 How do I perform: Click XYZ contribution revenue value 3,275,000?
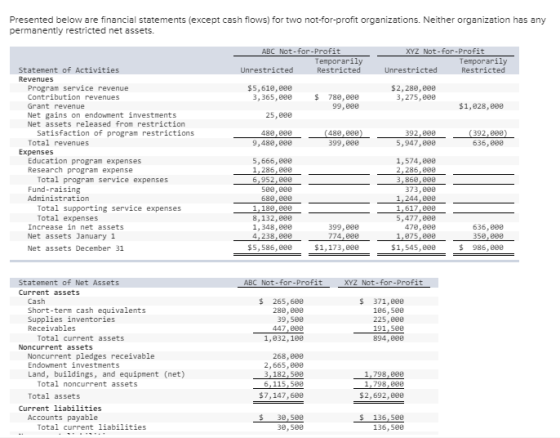416,97
